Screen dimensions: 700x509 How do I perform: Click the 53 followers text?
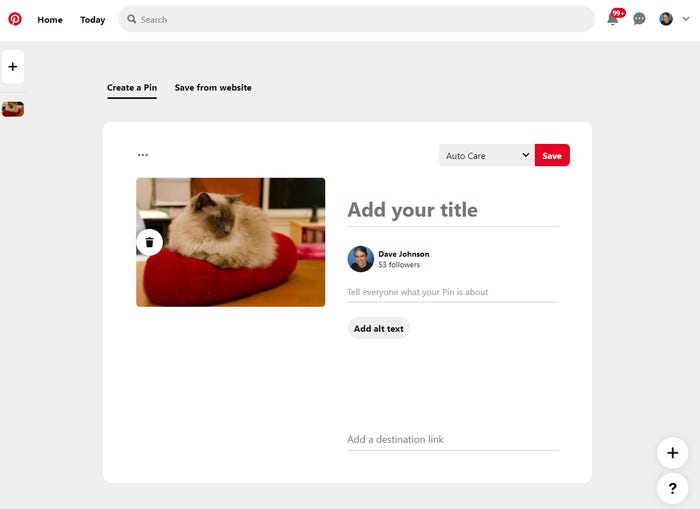click(x=399, y=265)
